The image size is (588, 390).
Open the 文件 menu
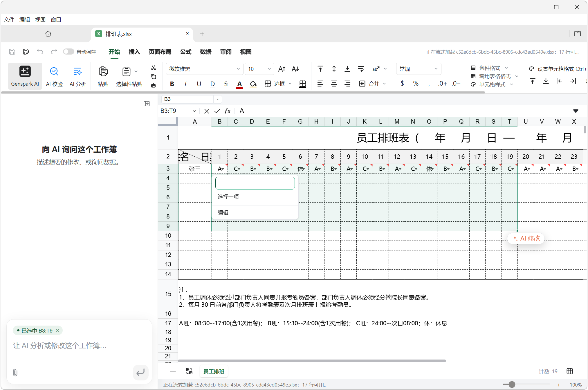[9, 20]
